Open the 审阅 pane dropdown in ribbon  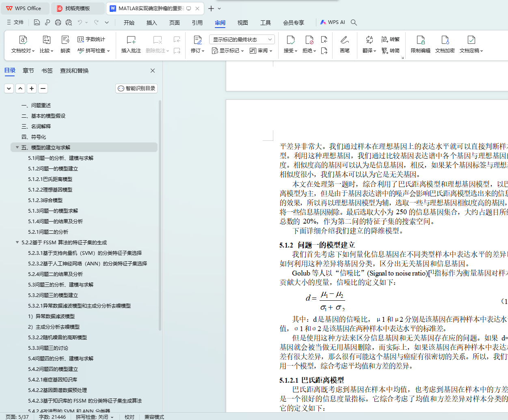[x=261, y=51]
